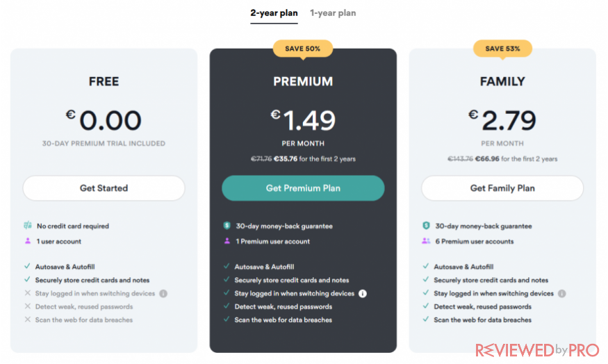Select the 2-year plan tab
Viewport: 608px width, 364px height.
(x=274, y=13)
